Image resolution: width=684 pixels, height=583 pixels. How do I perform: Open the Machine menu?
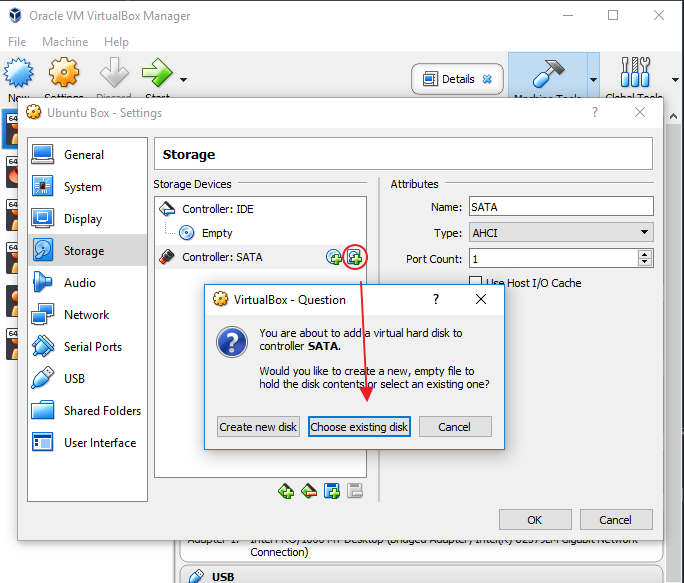(65, 42)
